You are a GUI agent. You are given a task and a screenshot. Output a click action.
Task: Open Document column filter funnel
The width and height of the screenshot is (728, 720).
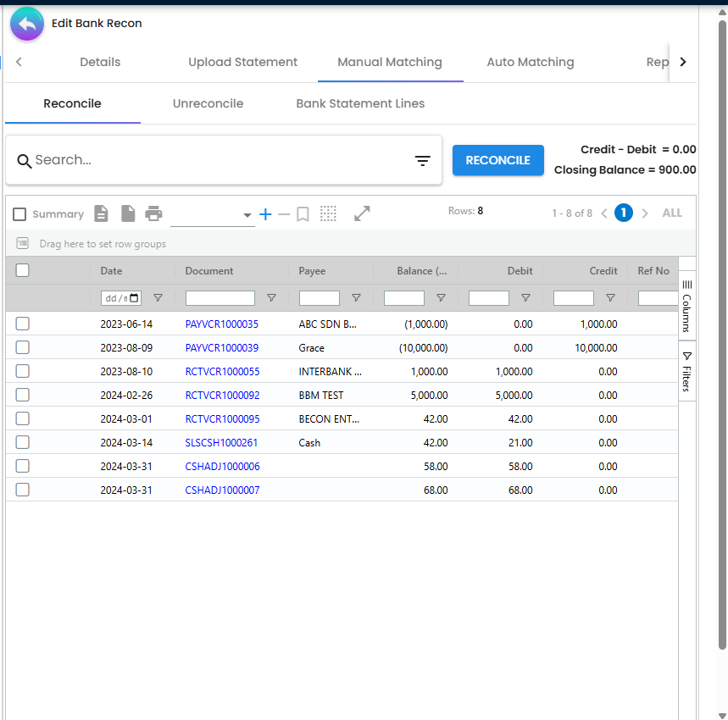click(271, 298)
